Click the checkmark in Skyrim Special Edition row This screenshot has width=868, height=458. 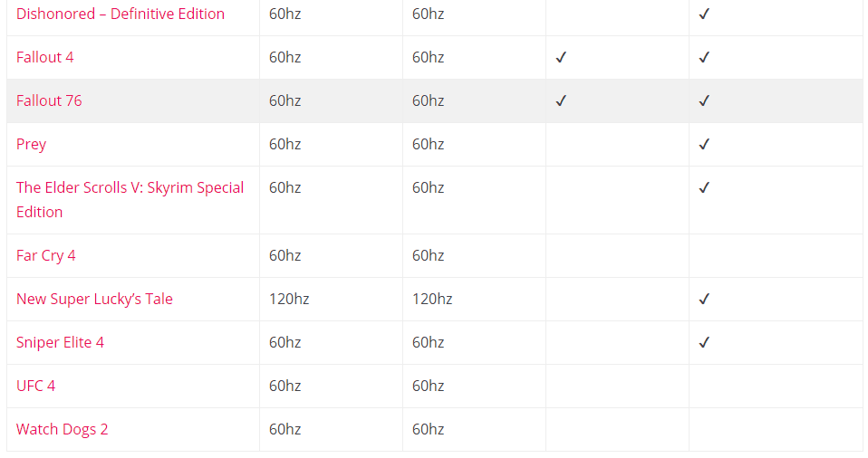704,188
